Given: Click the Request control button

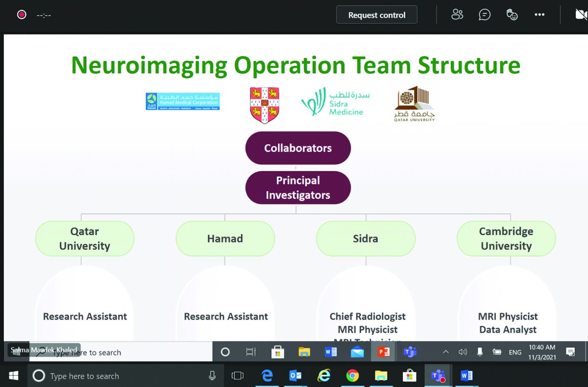Looking at the screenshot, I should (376, 15).
